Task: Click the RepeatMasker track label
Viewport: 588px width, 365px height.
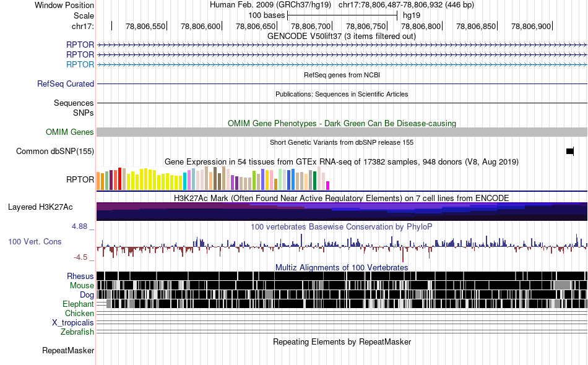Action: [x=68, y=351]
